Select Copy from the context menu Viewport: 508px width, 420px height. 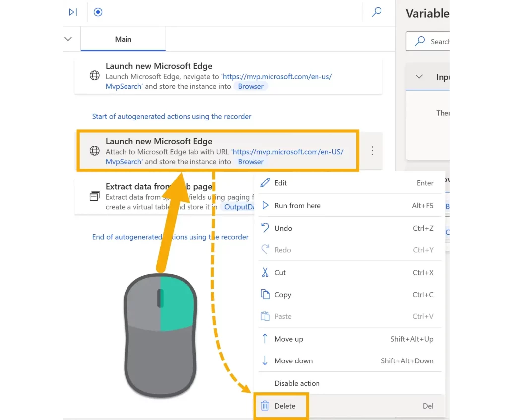point(283,295)
